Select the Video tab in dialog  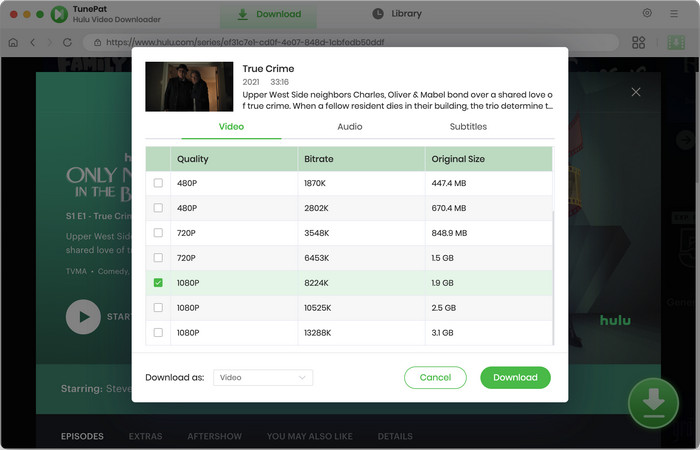tap(231, 127)
